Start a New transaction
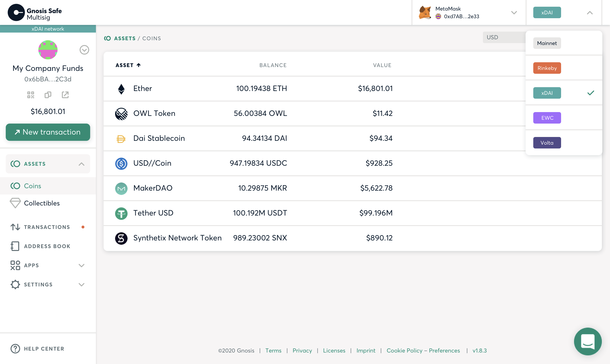The width and height of the screenshot is (610, 364). coord(48,132)
